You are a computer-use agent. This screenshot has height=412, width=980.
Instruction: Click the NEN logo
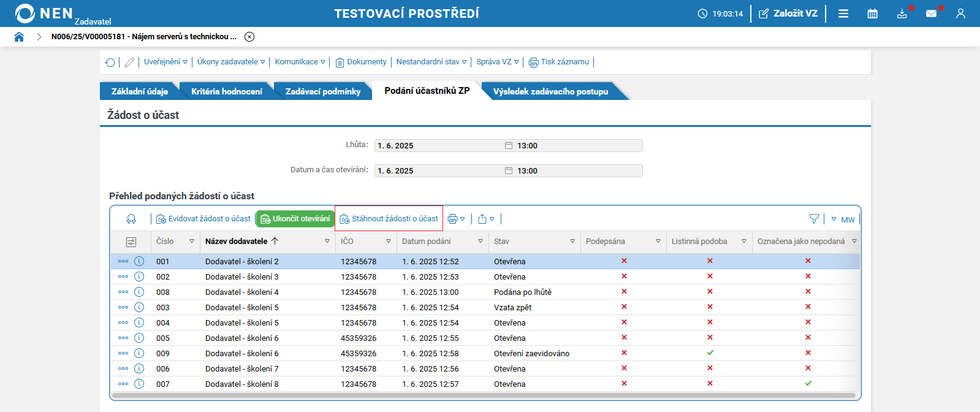[x=44, y=13]
